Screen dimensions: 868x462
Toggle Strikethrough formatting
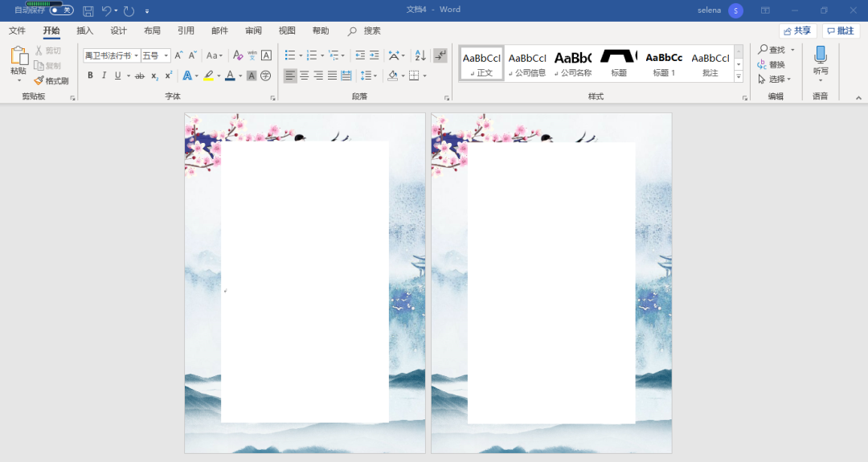pos(140,76)
